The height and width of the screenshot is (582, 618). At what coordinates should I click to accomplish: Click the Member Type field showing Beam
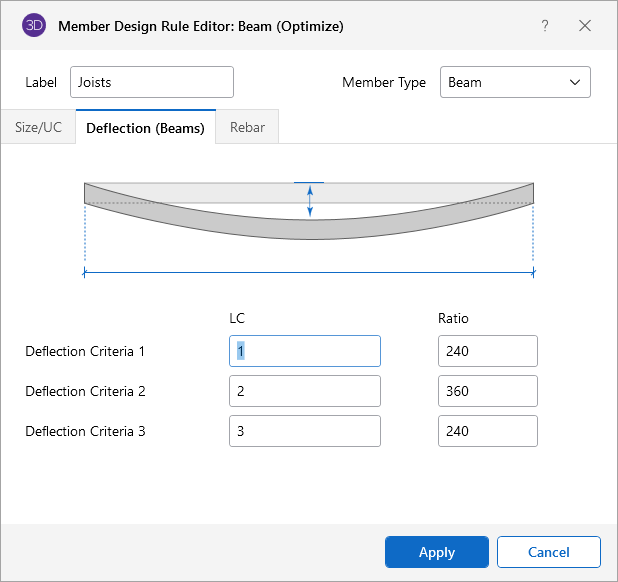[505, 82]
